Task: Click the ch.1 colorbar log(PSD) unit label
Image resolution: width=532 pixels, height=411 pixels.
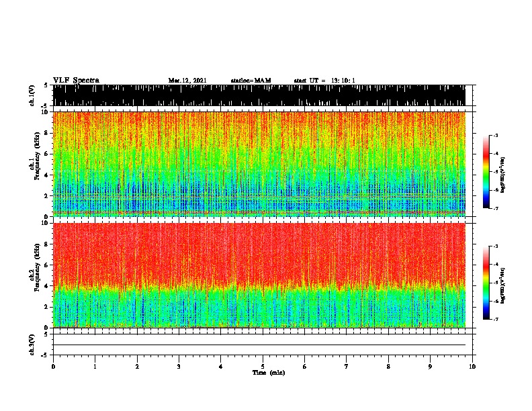Action: point(502,175)
